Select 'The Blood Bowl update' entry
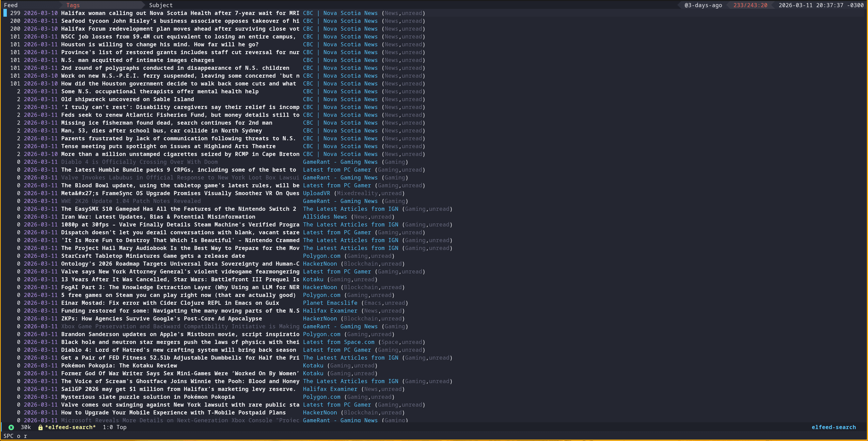Image resolution: width=868 pixels, height=441 pixels. (180, 185)
